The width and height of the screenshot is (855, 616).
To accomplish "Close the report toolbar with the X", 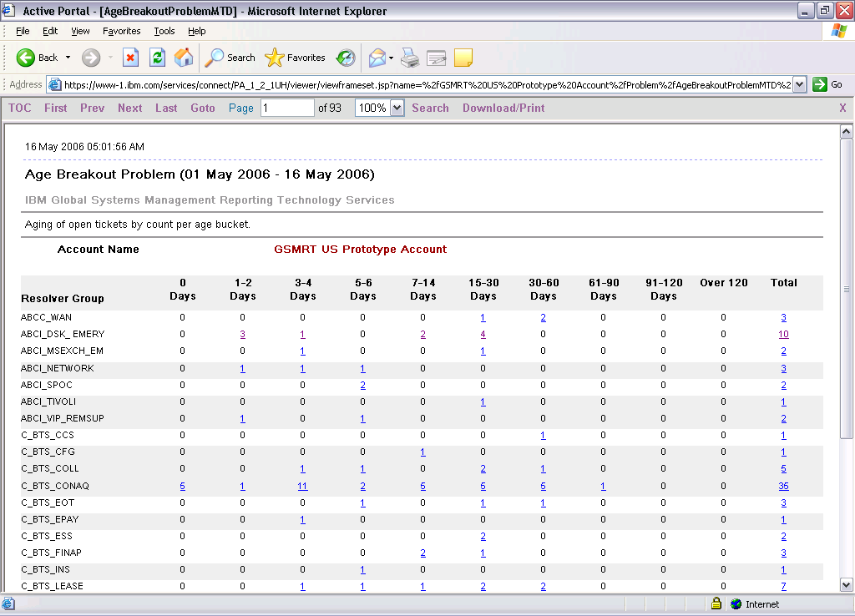I will (x=842, y=108).
